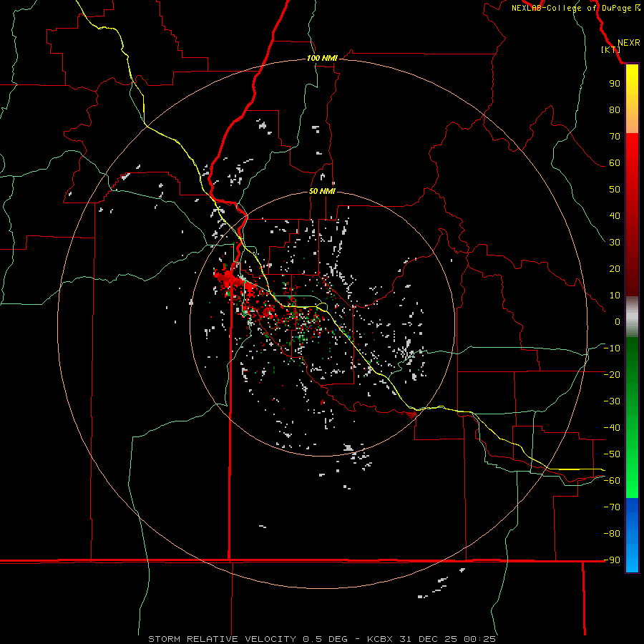Select the gray zero band on the color scale
This screenshot has height=644, width=644.
point(632,316)
